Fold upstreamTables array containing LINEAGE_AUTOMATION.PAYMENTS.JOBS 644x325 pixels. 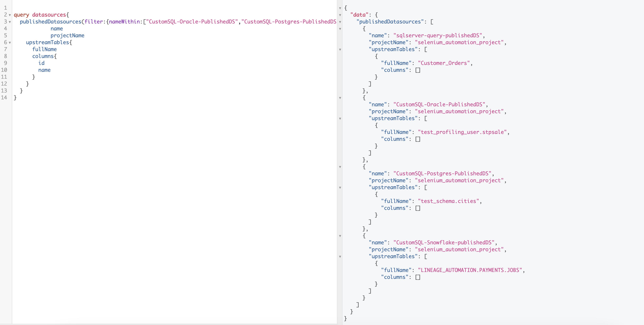click(340, 257)
